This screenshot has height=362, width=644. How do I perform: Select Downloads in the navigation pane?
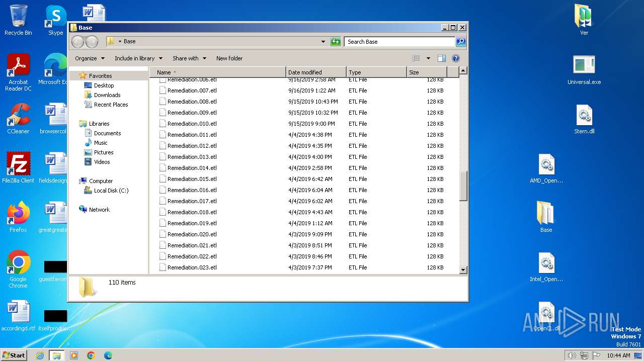point(107,95)
